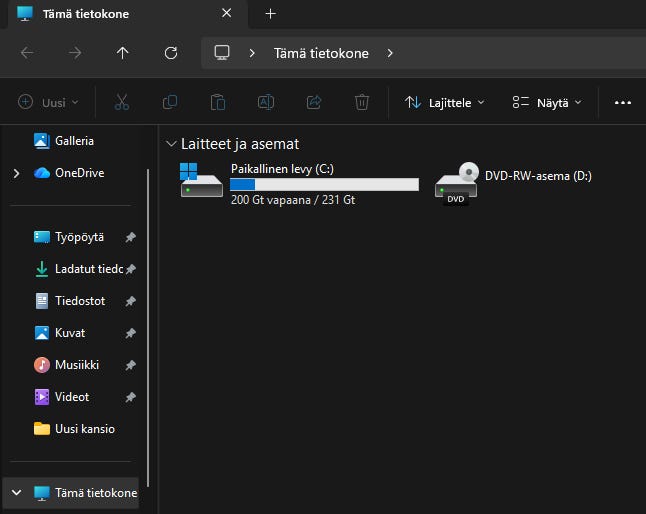Click the Share icon in toolbar
Screen dimensions: 646x514
tap(314, 102)
